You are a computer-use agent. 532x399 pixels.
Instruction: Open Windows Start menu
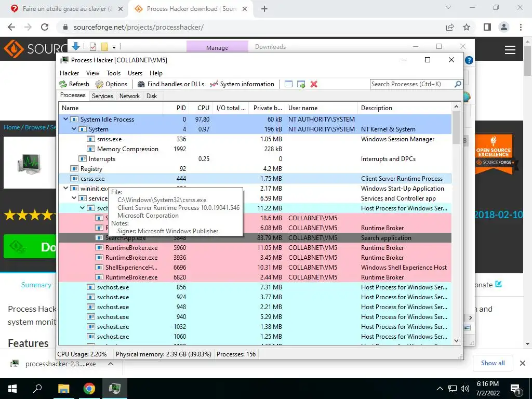(x=12, y=389)
